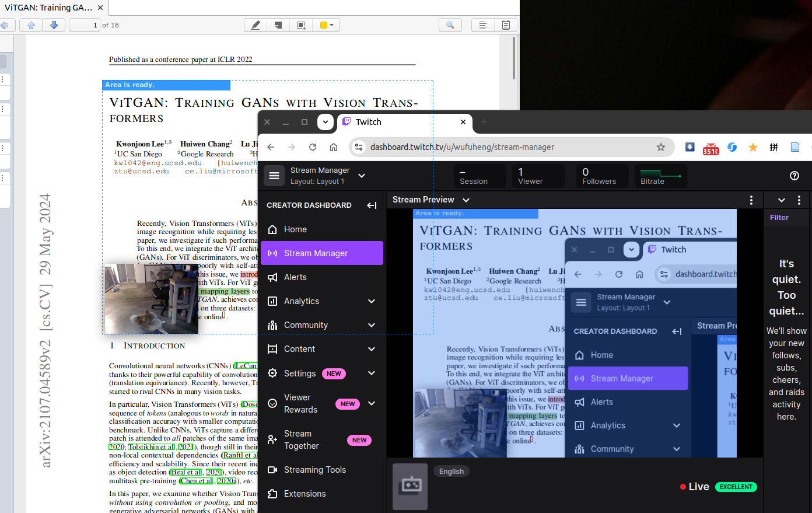Viewport: 812px width, 513px height.
Task: Click the English language tag
Action: pyautogui.click(x=452, y=472)
